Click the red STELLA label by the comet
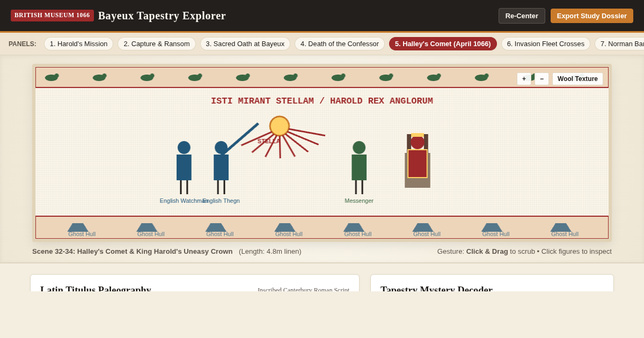The height and width of the screenshot is (338, 644). pyautogui.click(x=268, y=141)
